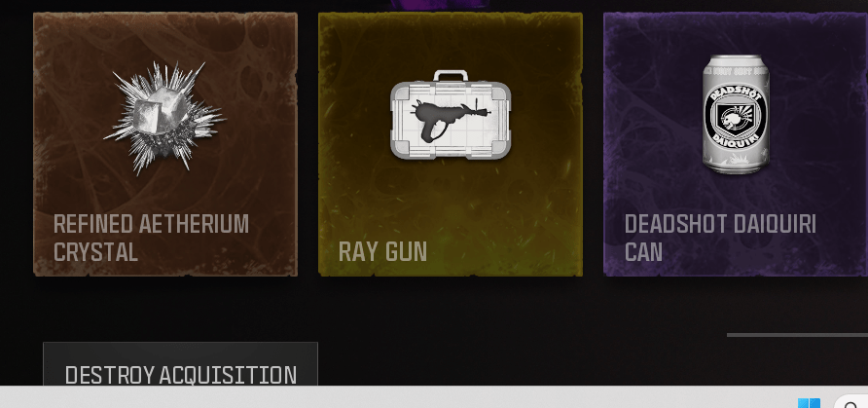Screen dimensions: 868x408
Task: Click the Destroy Acquisition button
Action: pyautogui.click(x=180, y=364)
